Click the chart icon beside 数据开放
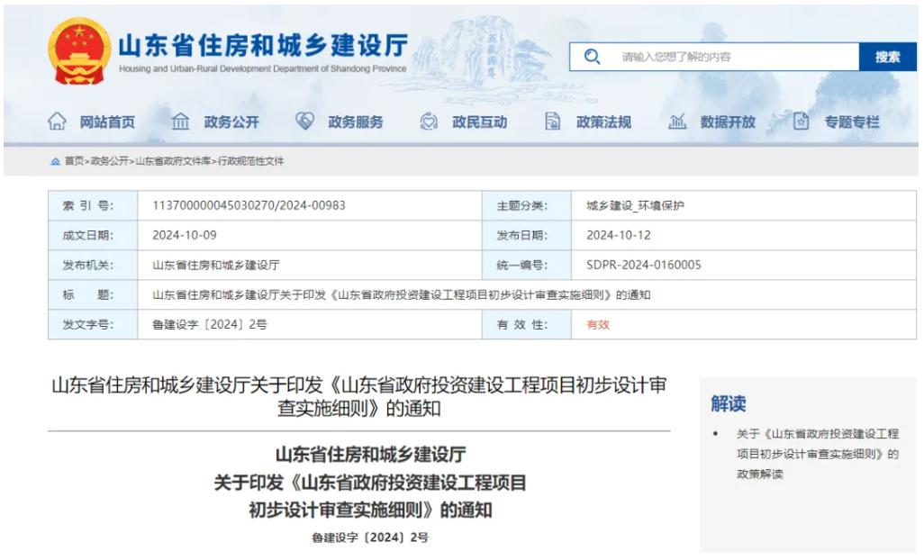Image resolution: width=924 pixels, height=560 pixels. coord(677,122)
